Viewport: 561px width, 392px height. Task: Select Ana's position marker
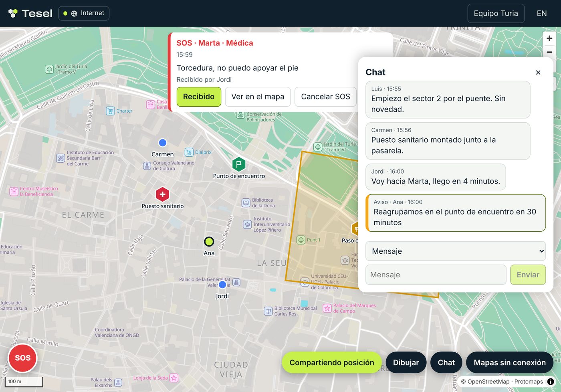[209, 242]
